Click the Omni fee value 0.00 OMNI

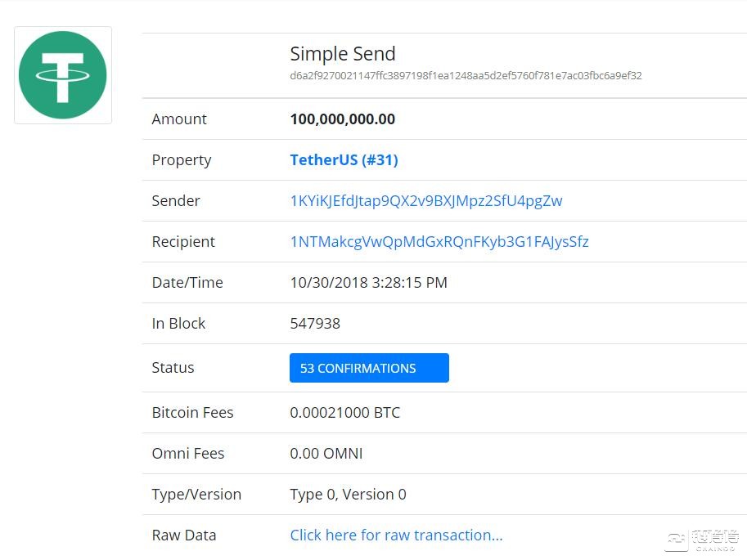coord(326,454)
